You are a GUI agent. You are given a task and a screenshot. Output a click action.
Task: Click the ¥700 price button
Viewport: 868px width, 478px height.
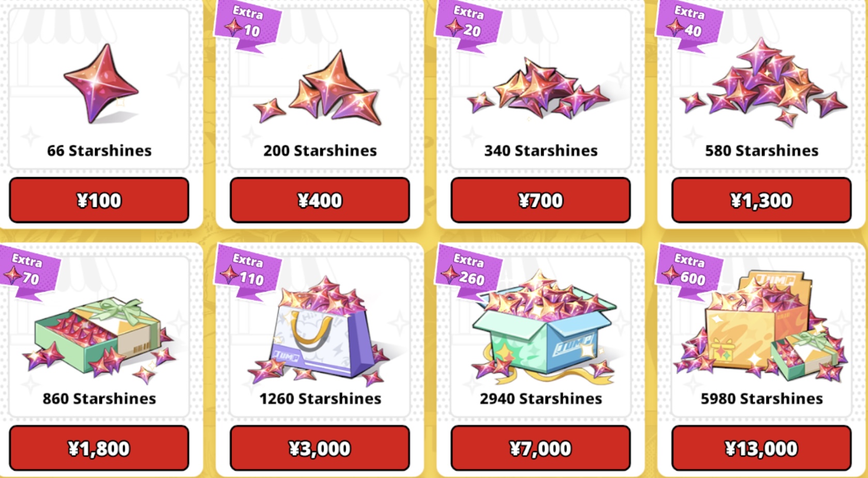(x=540, y=200)
